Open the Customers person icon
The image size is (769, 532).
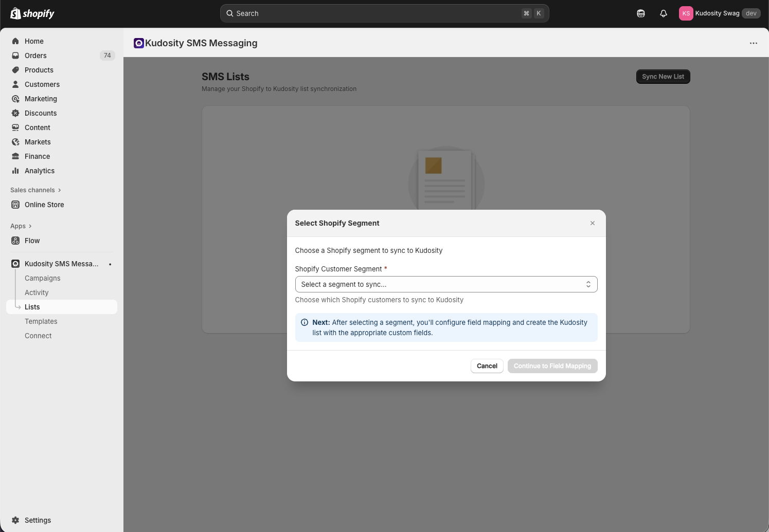coord(15,84)
